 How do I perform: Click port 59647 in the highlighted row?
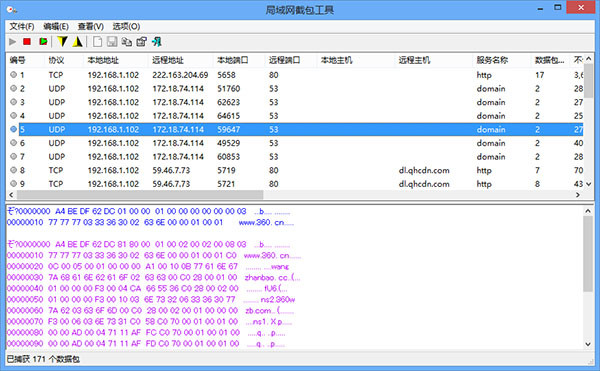tap(229, 130)
